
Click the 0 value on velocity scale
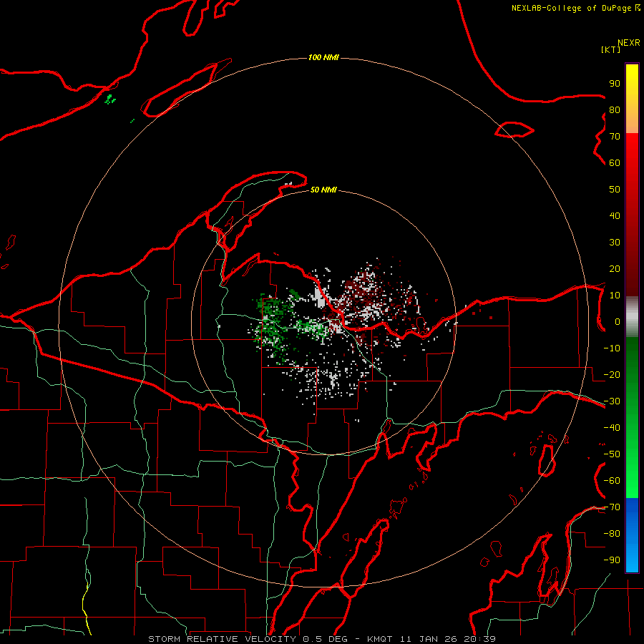(618, 322)
